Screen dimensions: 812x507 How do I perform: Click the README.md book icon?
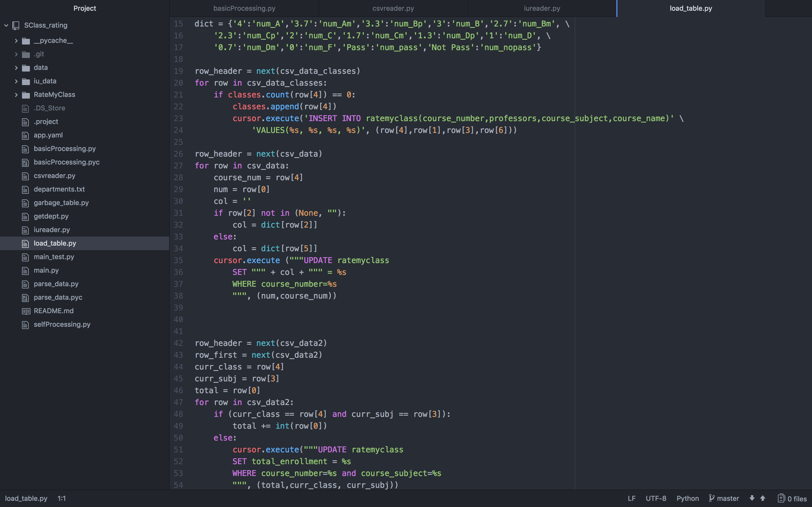coord(26,311)
